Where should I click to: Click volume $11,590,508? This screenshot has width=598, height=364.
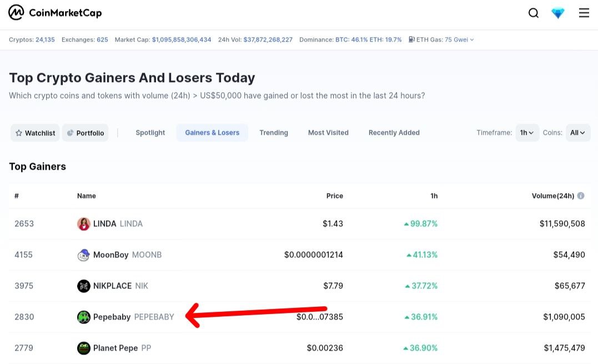point(562,224)
